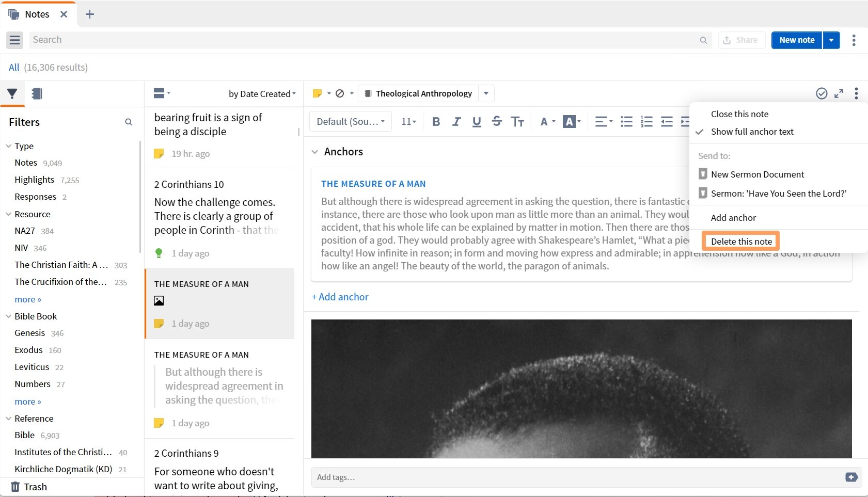
Task: Send to Sermon 'Have You Seen the Lord?'
Action: click(772, 194)
